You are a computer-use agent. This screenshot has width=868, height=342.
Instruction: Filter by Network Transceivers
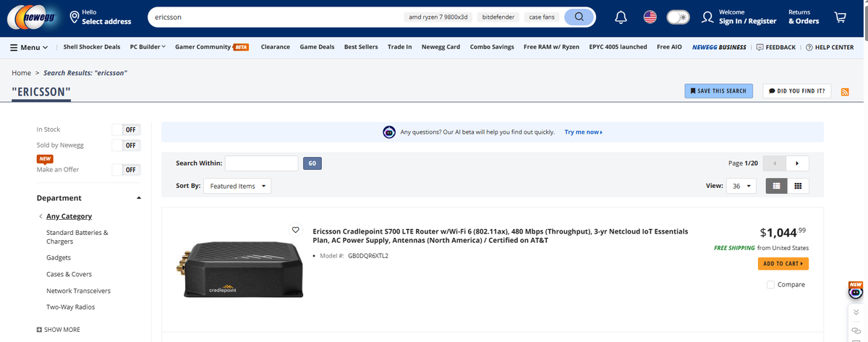78,291
